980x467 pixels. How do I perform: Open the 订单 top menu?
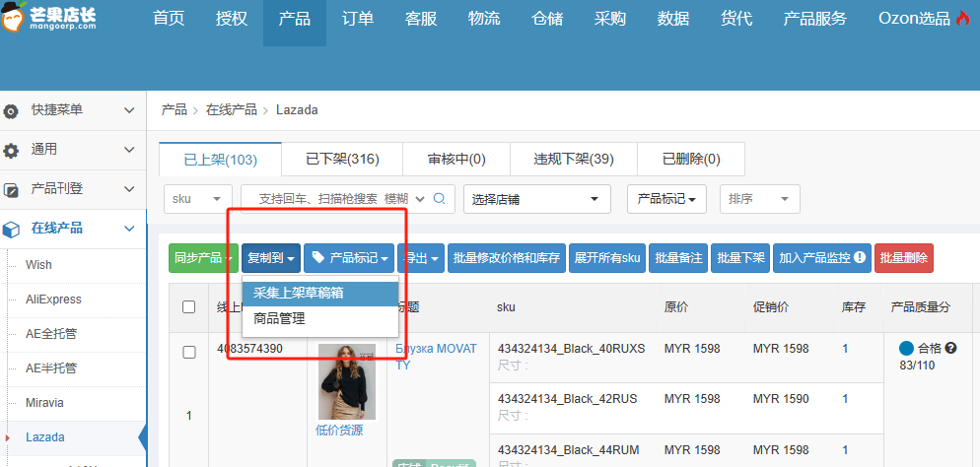(358, 19)
